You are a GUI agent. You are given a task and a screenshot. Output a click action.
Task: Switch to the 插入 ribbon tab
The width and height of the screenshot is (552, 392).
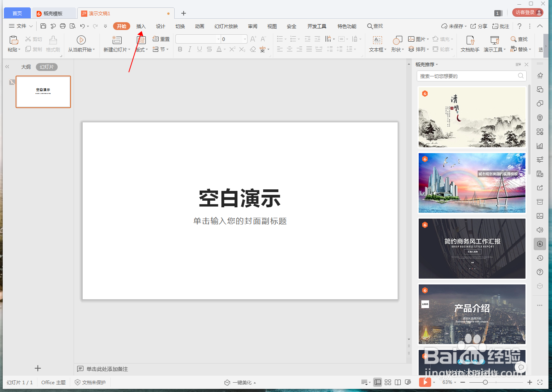coord(141,26)
